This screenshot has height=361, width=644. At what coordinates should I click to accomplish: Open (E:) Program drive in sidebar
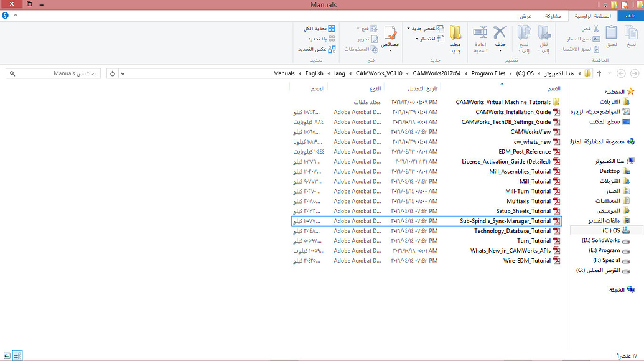coord(609,250)
